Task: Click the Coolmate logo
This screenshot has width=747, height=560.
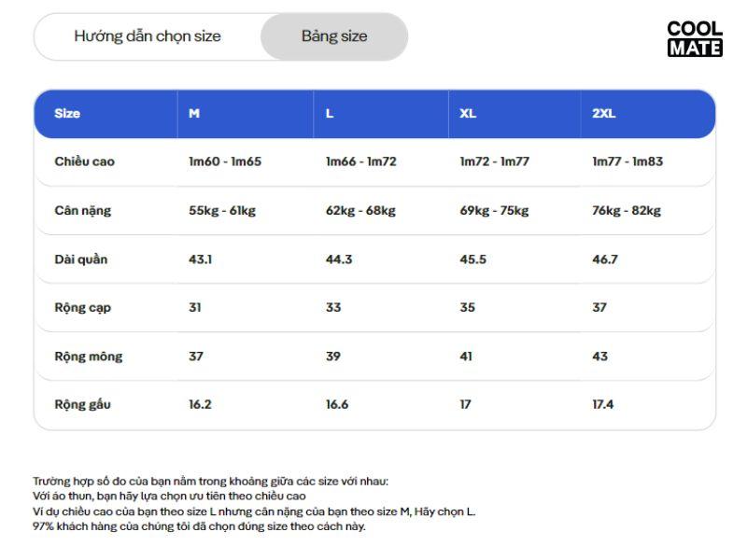Action: [695, 39]
